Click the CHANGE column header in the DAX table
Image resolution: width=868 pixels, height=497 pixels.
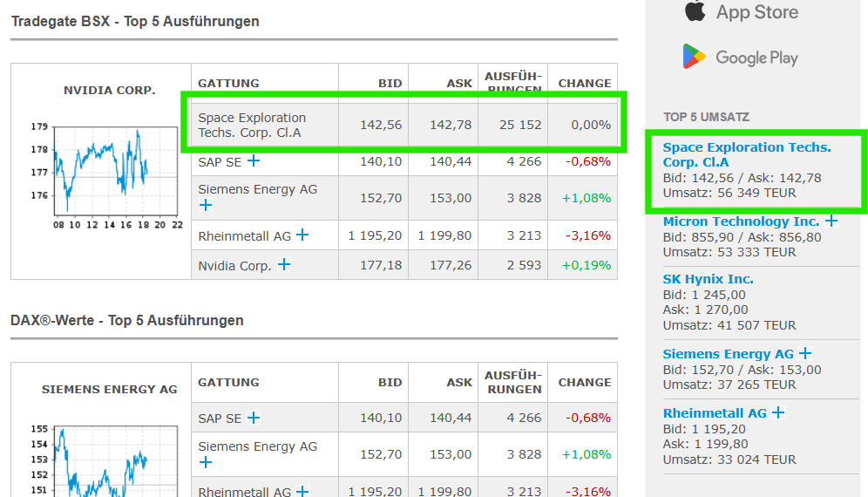(585, 382)
